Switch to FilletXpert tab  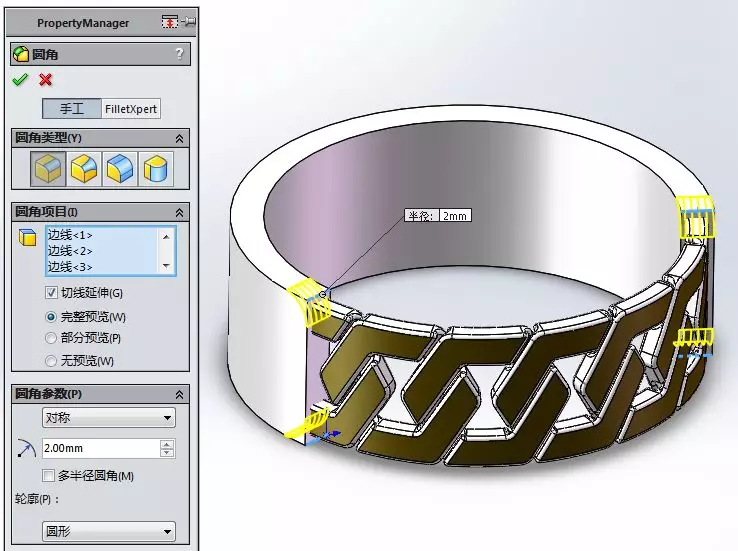click(131, 109)
